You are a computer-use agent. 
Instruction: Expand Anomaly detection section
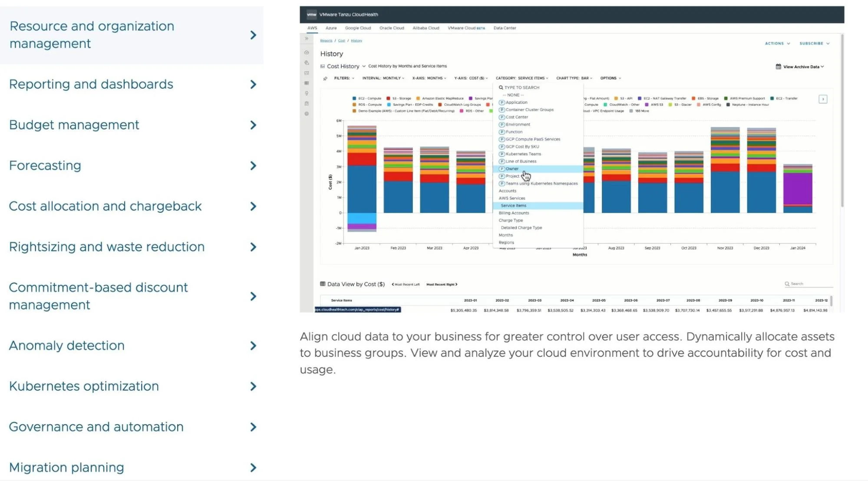pos(132,346)
